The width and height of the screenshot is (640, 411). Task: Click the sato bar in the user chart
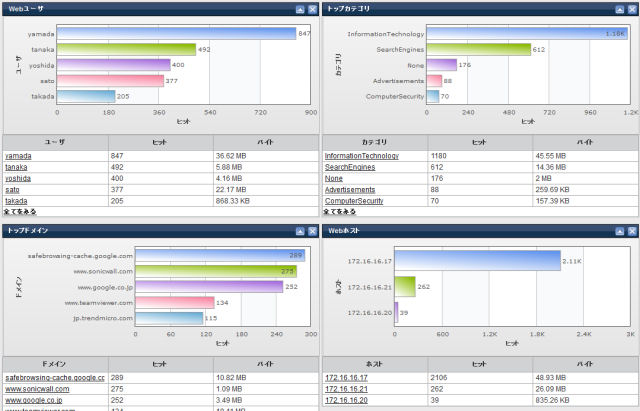point(110,81)
